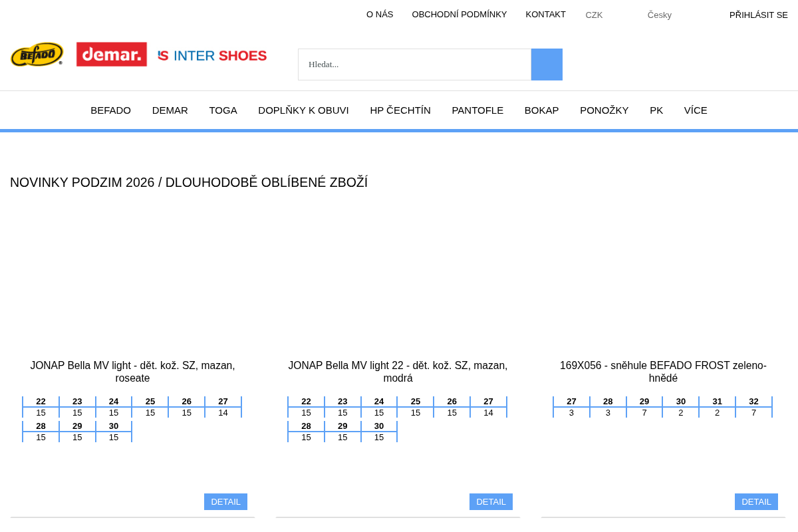Click DETAIL for JONAP Bella roseate

pyautogui.click(x=225, y=501)
